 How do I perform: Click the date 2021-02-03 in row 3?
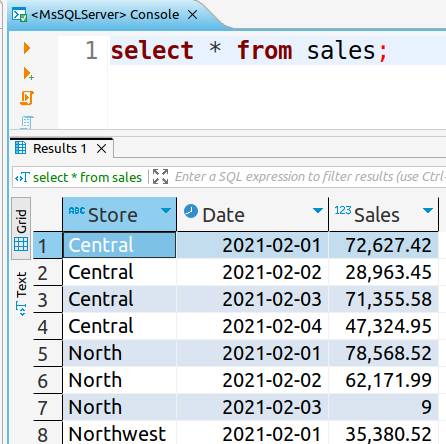252,299
